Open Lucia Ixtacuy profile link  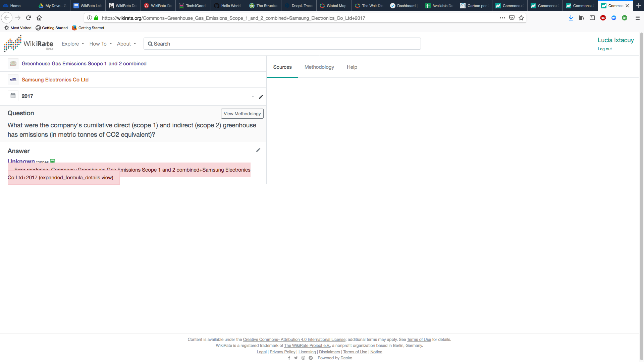(x=615, y=40)
